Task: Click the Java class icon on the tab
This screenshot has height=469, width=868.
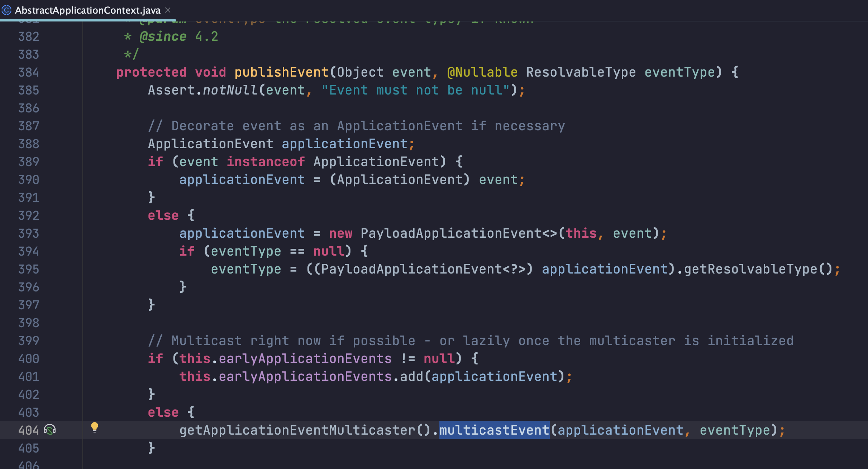Action: pyautogui.click(x=6, y=10)
